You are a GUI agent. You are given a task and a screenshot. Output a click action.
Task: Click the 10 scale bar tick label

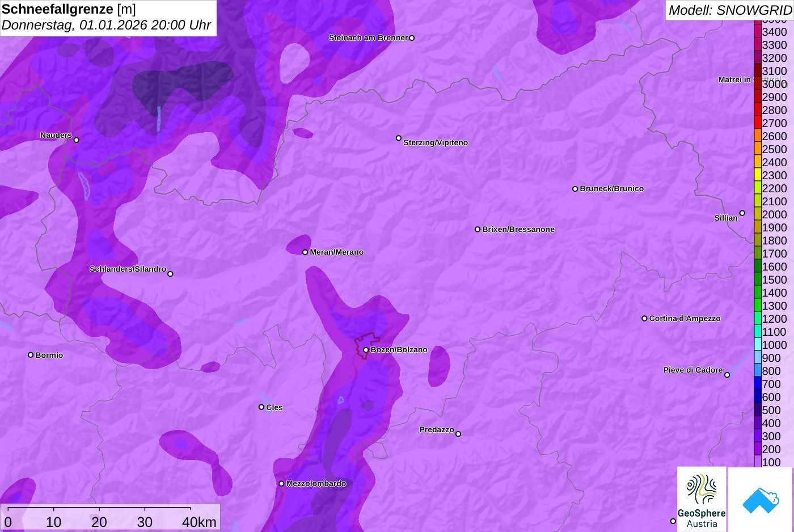[x=54, y=522]
